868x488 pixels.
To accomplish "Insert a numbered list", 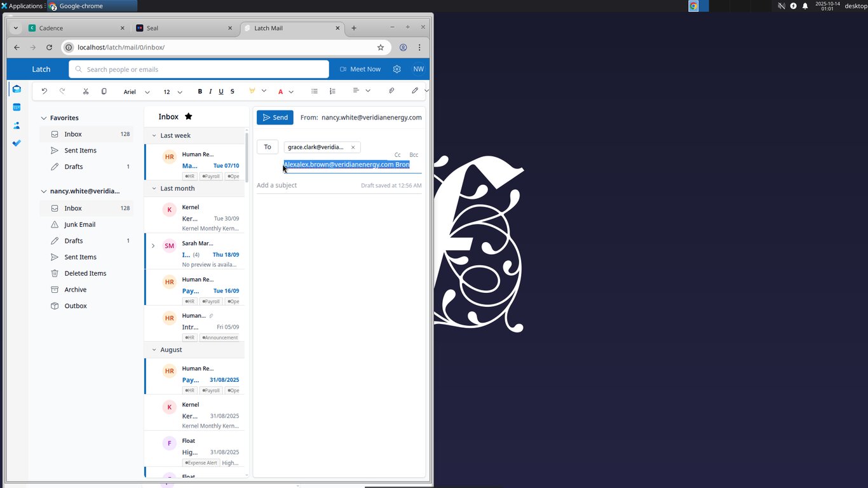I will coord(332,91).
